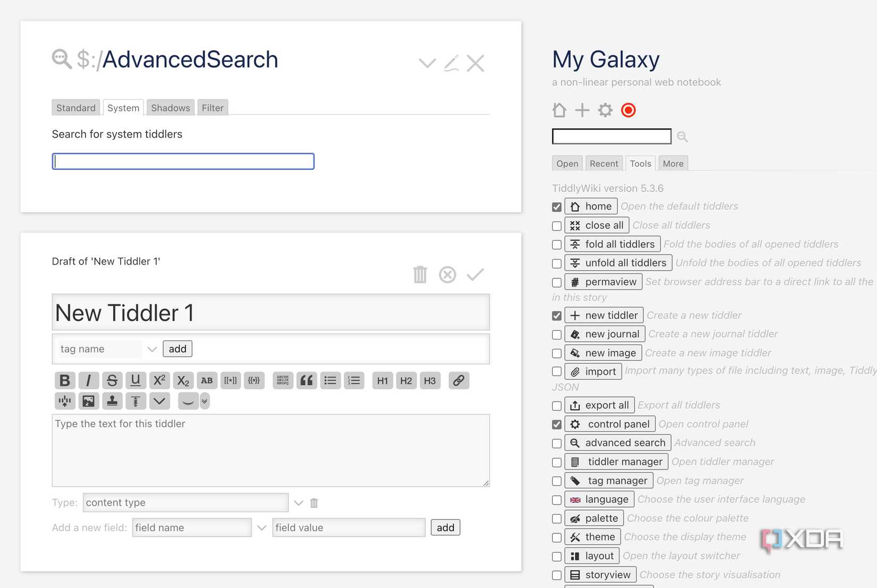Click the add button next to tag name
The width and height of the screenshot is (877, 588).
[177, 349]
